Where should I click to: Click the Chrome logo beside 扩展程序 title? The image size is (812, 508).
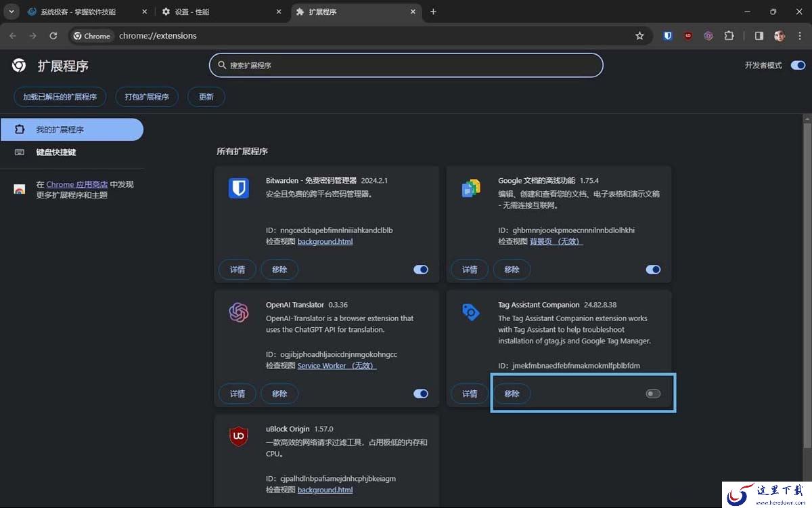tap(19, 66)
